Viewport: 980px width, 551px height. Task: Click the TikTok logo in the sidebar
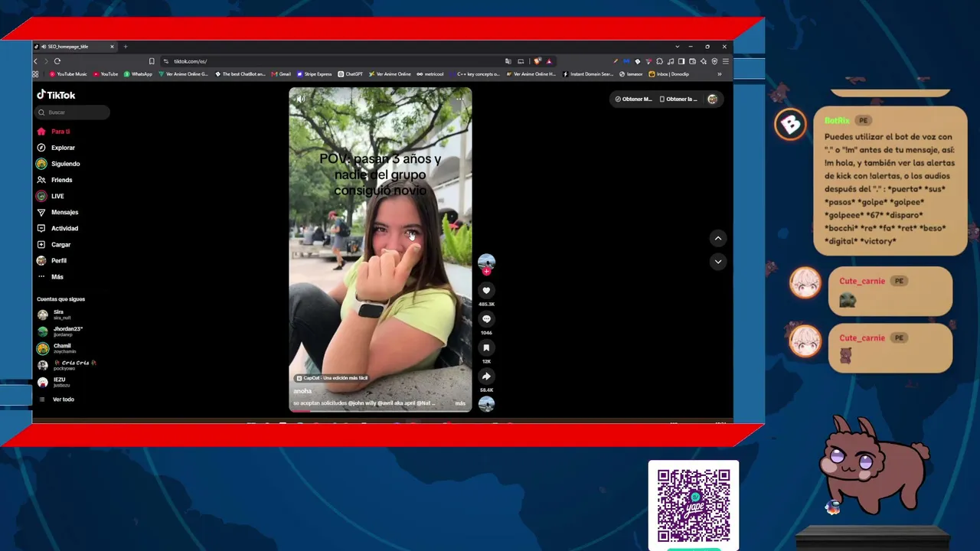pyautogui.click(x=56, y=95)
